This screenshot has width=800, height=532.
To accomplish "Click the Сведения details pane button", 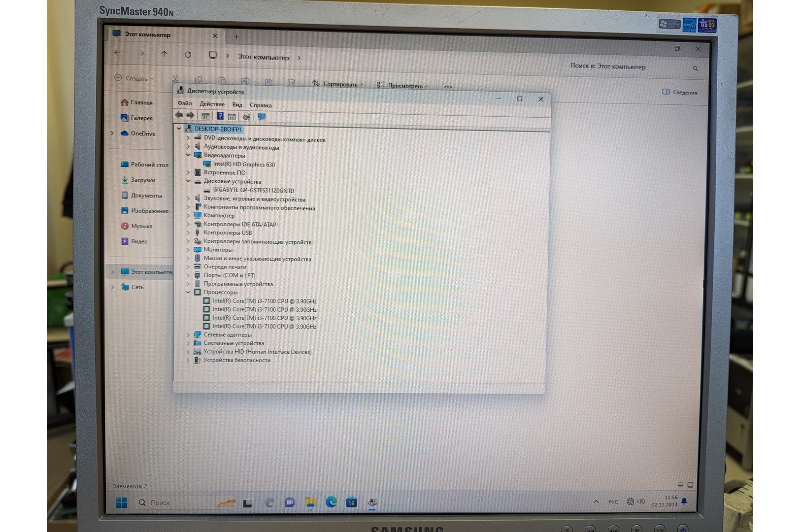I will coord(680,92).
